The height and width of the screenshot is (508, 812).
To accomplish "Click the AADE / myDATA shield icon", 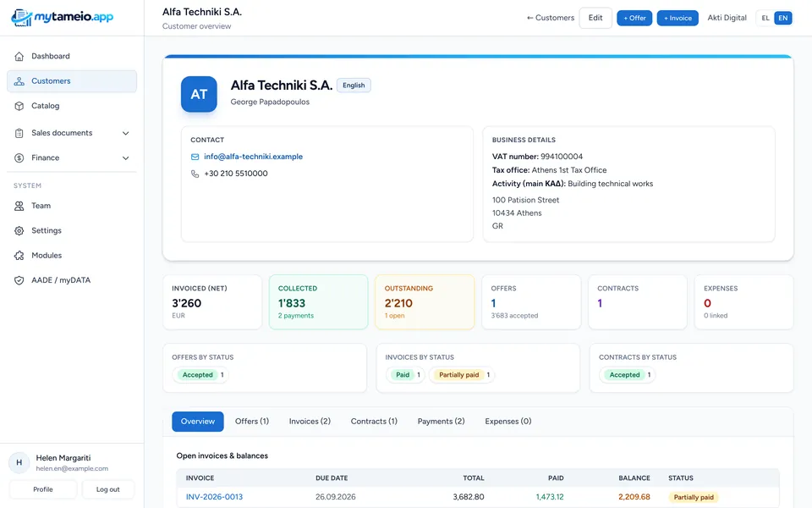I will 19,280.
